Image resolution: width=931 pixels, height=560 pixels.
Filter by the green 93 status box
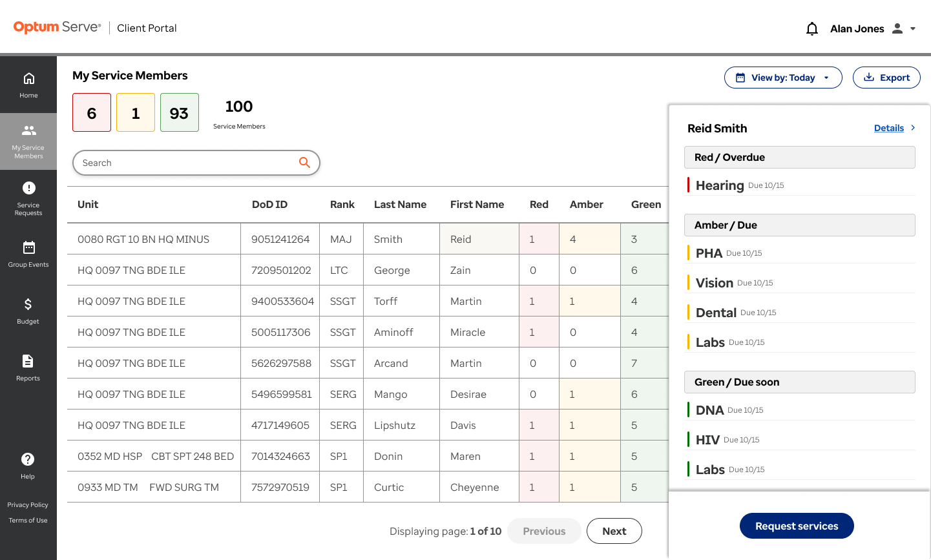[180, 112]
